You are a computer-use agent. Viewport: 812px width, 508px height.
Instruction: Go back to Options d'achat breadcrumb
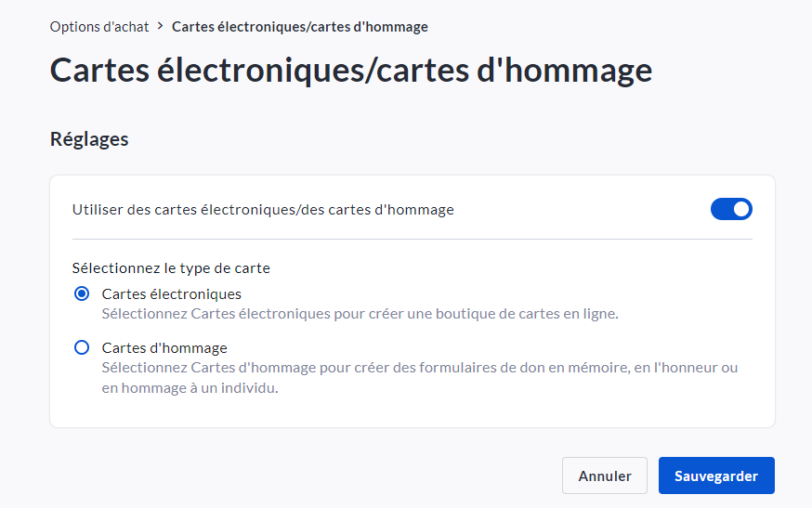(99, 27)
